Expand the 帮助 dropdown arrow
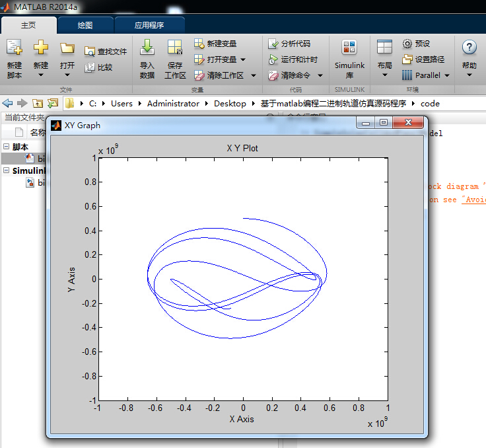Image resolution: width=486 pixels, height=448 pixels. click(469, 75)
